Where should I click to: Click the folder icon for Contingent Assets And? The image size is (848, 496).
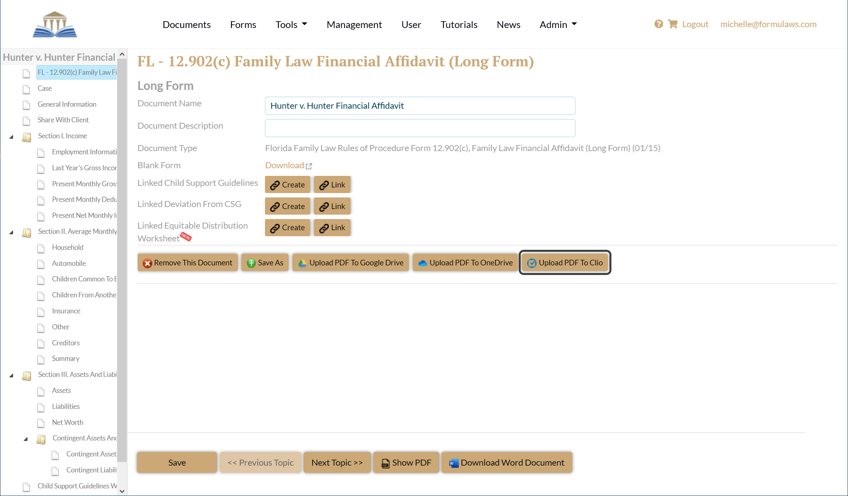[41, 439]
